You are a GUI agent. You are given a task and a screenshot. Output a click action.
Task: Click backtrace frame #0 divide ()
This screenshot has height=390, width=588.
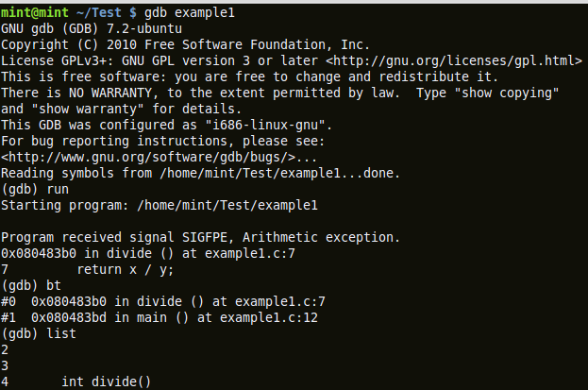(162, 301)
